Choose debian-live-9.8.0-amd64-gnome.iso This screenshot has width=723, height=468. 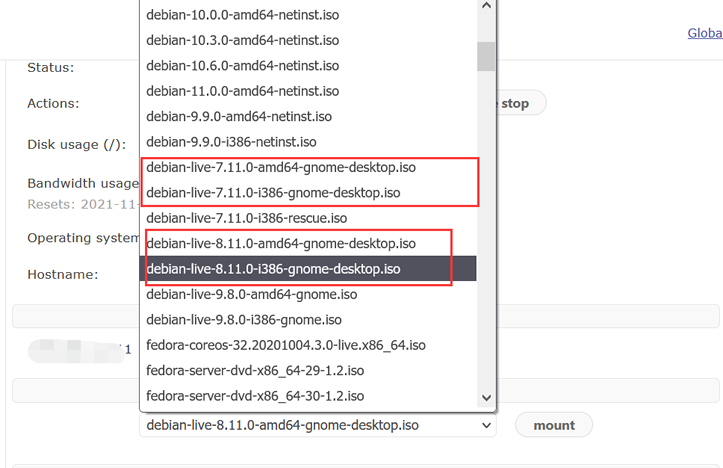308,294
